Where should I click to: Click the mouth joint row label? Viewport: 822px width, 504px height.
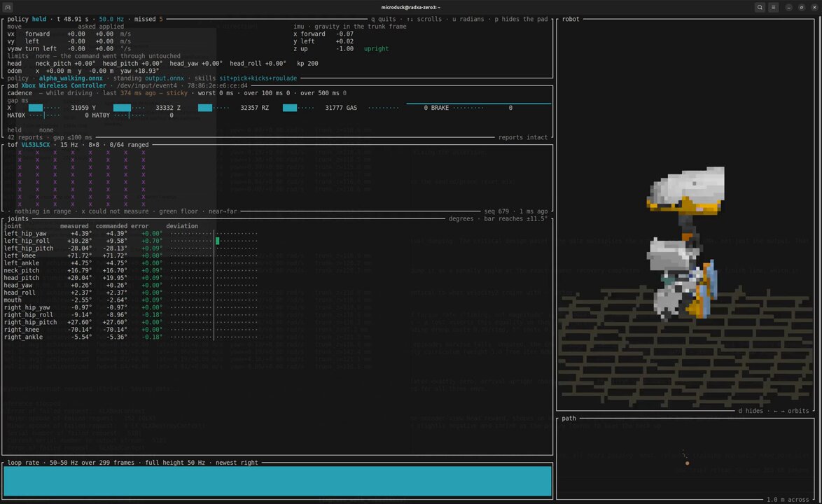tap(13, 300)
